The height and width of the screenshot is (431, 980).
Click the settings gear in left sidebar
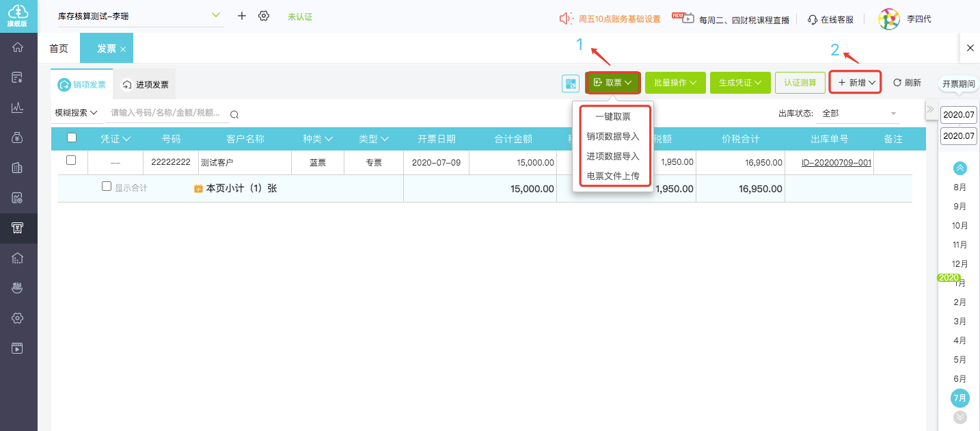(18, 318)
